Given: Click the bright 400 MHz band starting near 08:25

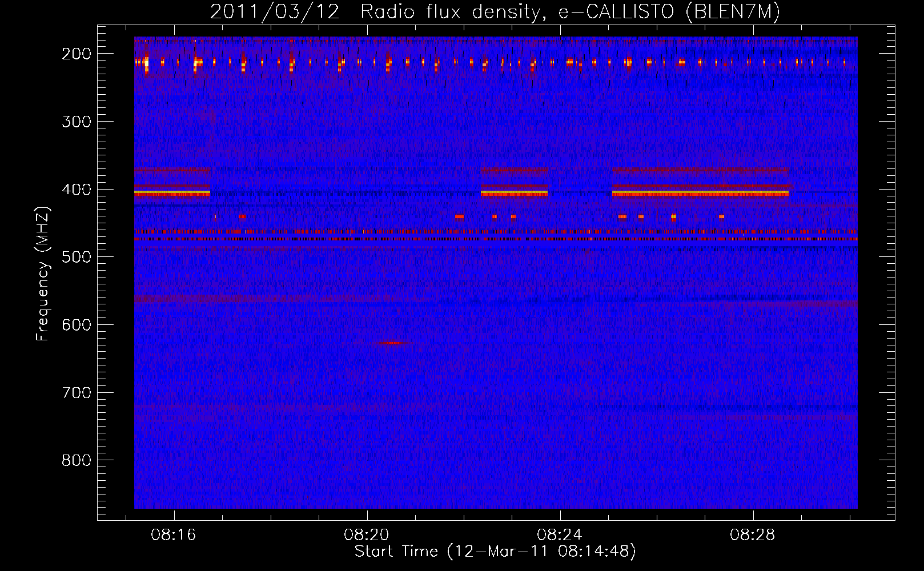Looking at the screenshot, I should tap(700, 194).
